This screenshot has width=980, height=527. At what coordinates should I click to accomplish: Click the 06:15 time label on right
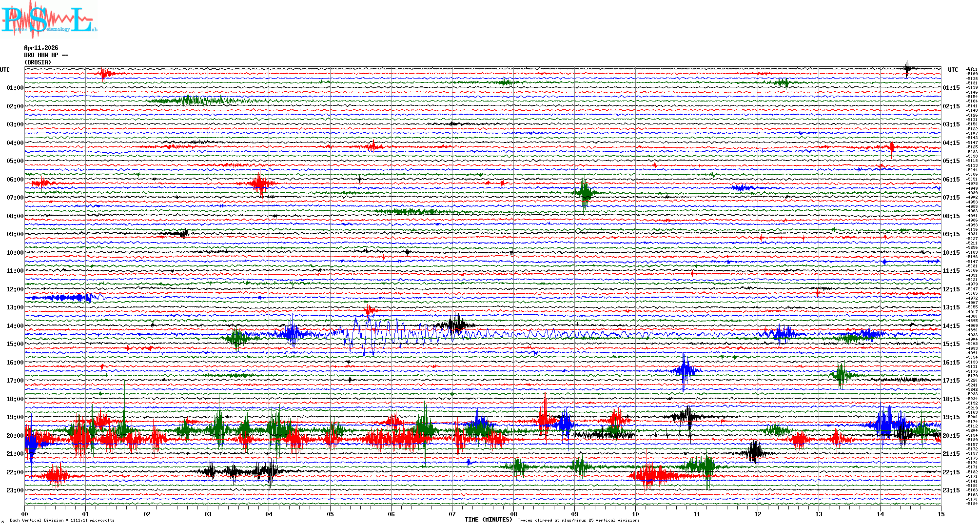tap(951, 180)
